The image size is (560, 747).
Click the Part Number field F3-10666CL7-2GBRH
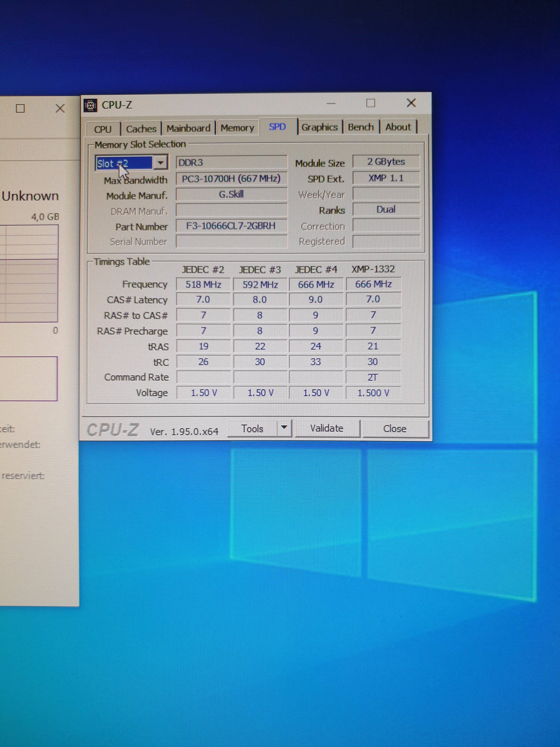[x=231, y=226]
